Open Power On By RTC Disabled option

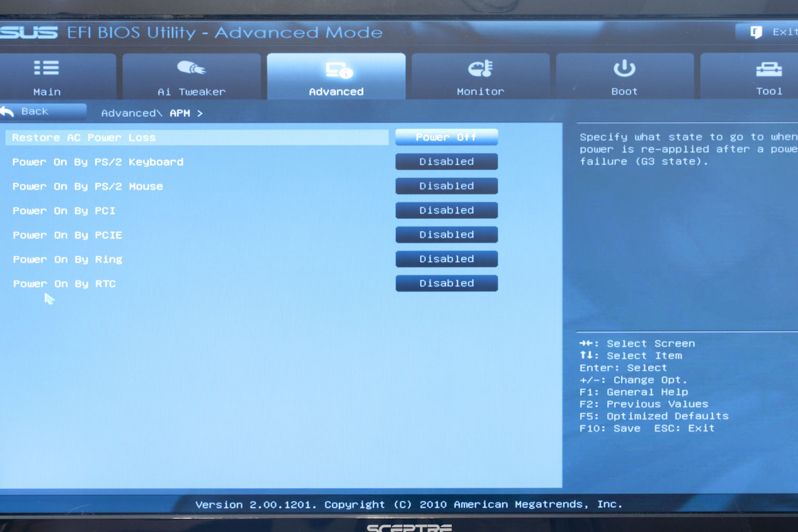pyautogui.click(x=447, y=283)
